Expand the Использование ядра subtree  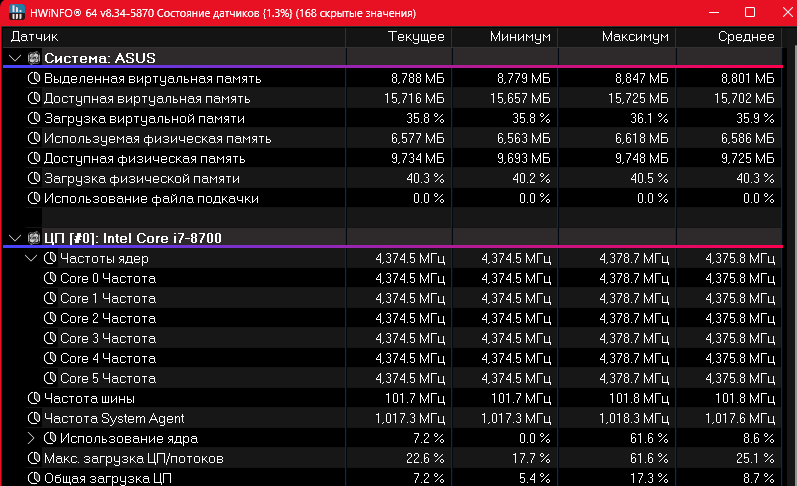30,438
